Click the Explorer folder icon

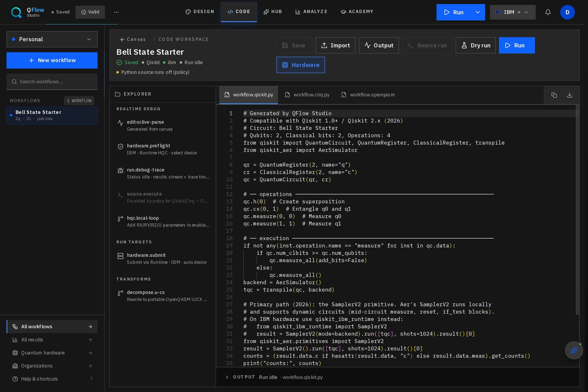(x=118, y=94)
